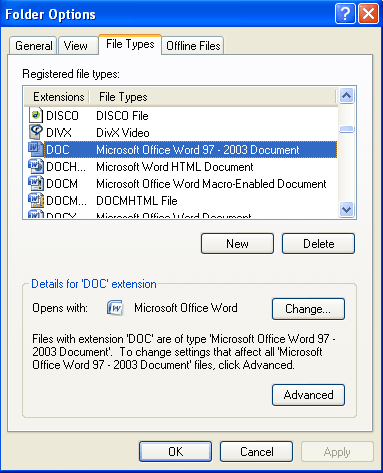This screenshot has width=383, height=473.
Task: Sort by the File Types column header
Action: 213,97
